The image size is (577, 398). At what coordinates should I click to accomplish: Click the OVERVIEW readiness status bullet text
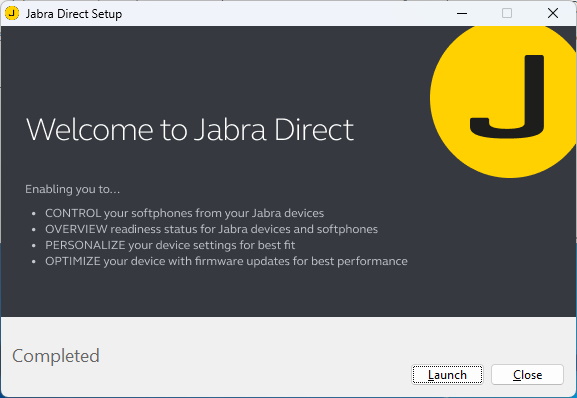pyautogui.click(x=211, y=229)
